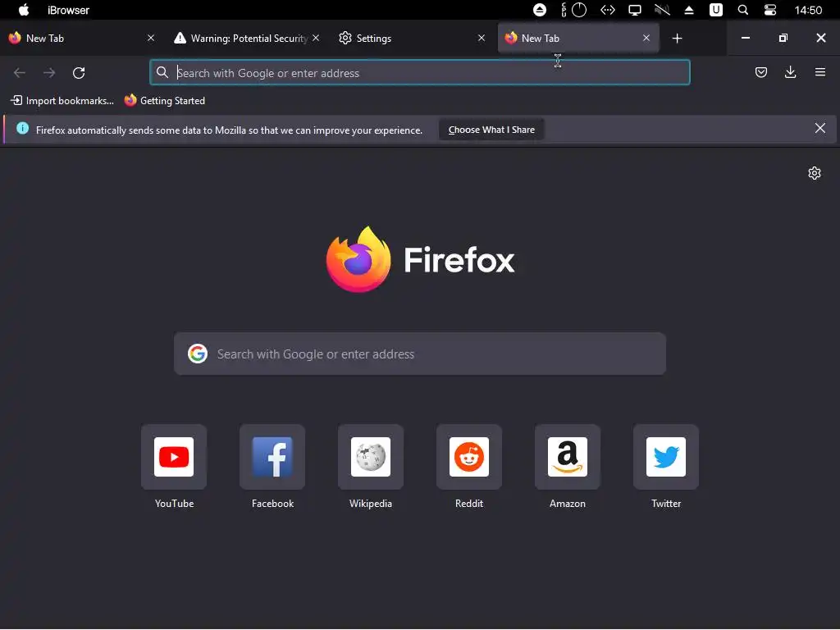Image resolution: width=840 pixels, height=630 pixels.
Task: Open the Twitter shortcut tile
Action: click(x=666, y=457)
